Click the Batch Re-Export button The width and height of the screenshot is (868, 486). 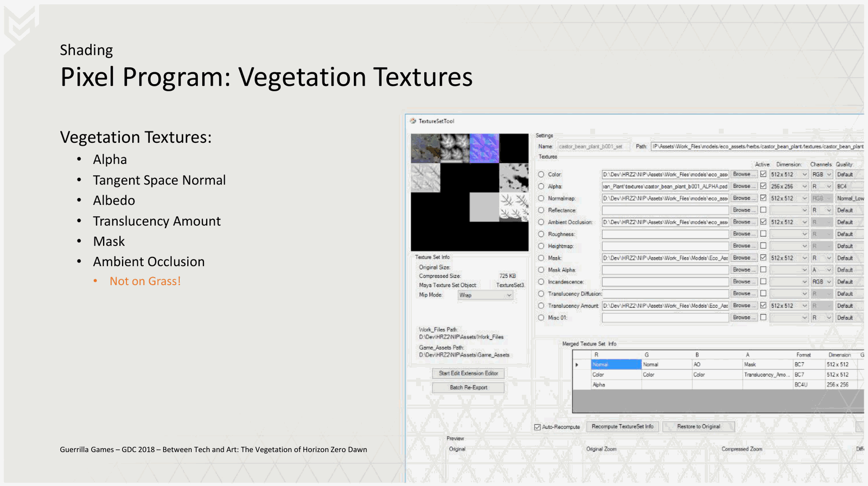click(468, 387)
